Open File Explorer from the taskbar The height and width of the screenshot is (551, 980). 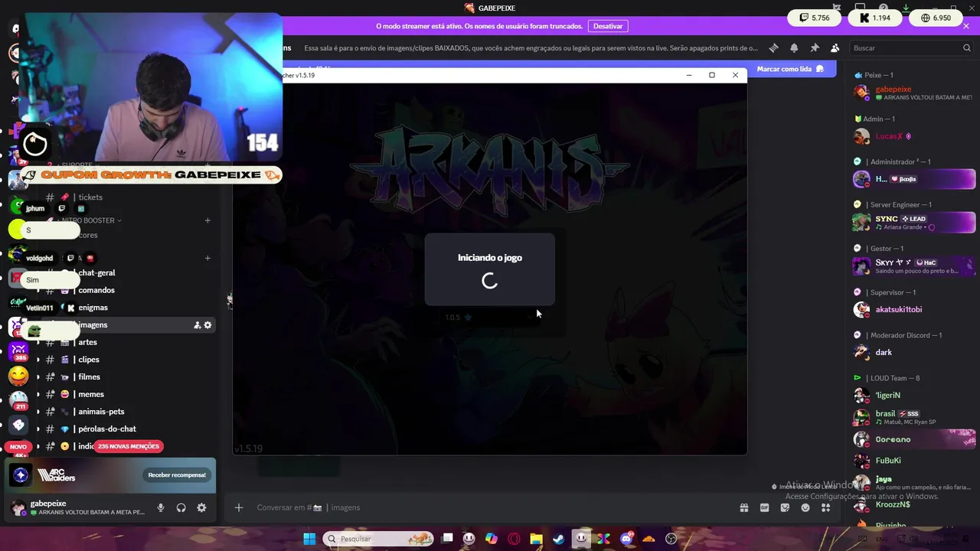tap(536, 539)
